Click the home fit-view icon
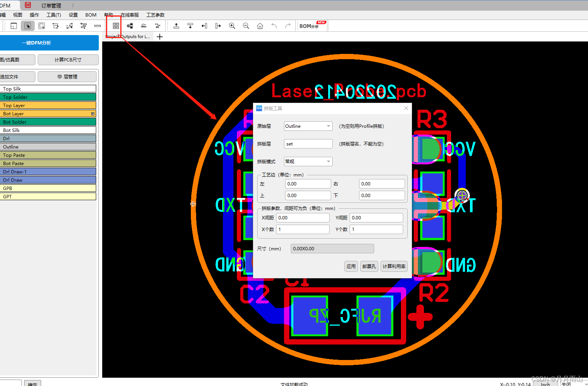Image resolution: width=588 pixels, height=386 pixels. click(260, 26)
